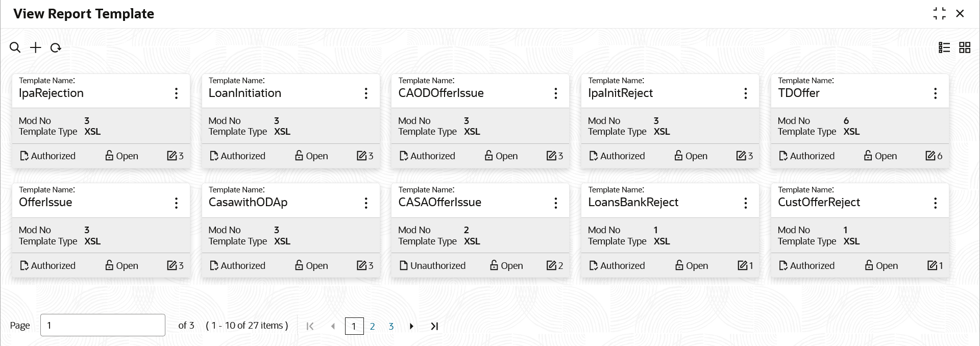Jump to the last page

pyautogui.click(x=434, y=326)
